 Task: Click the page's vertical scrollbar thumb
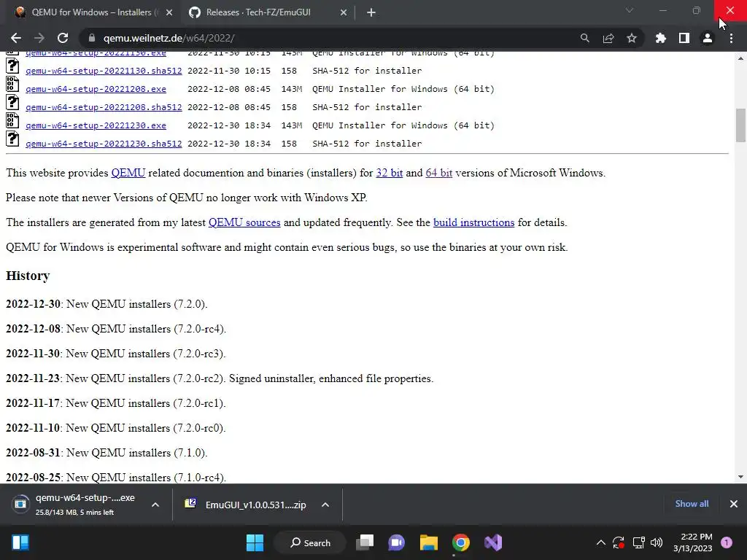pos(740,125)
